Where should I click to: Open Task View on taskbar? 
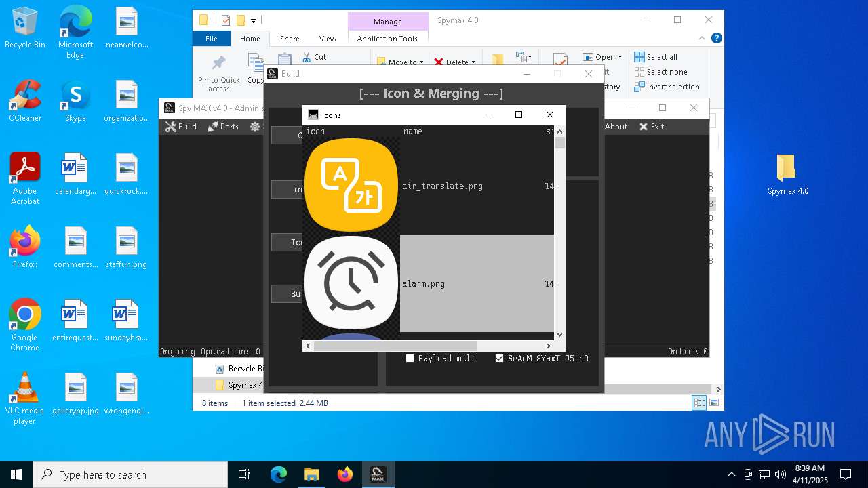tap(244, 474)
